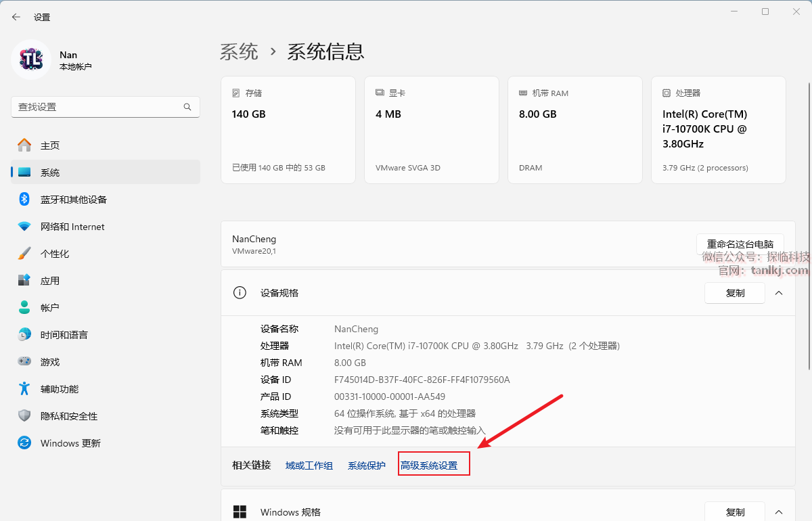This screenshot has width=812, height=521.
Task: Open 高级系统设置 link
Action: click(x=429, y=466)
